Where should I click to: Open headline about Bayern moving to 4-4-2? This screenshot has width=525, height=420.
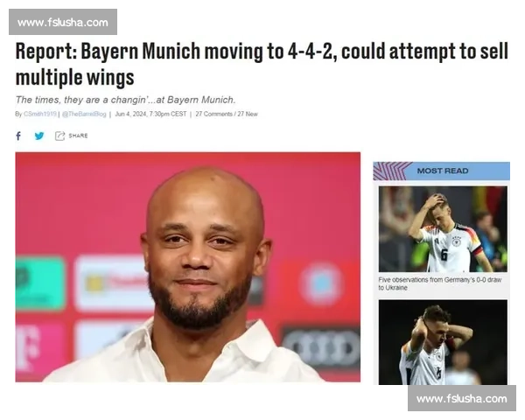point(262,64)
